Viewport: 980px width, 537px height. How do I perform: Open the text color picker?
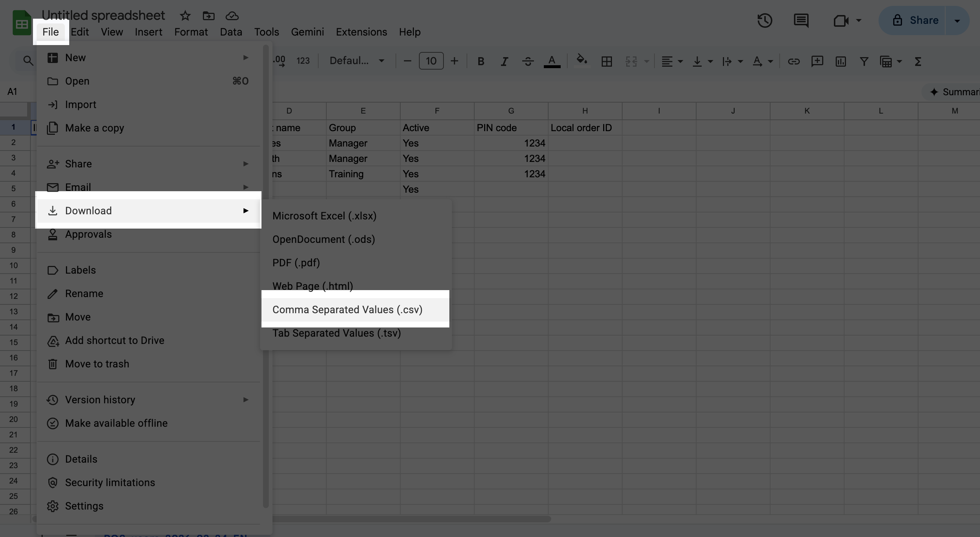[x=552, y=61]
